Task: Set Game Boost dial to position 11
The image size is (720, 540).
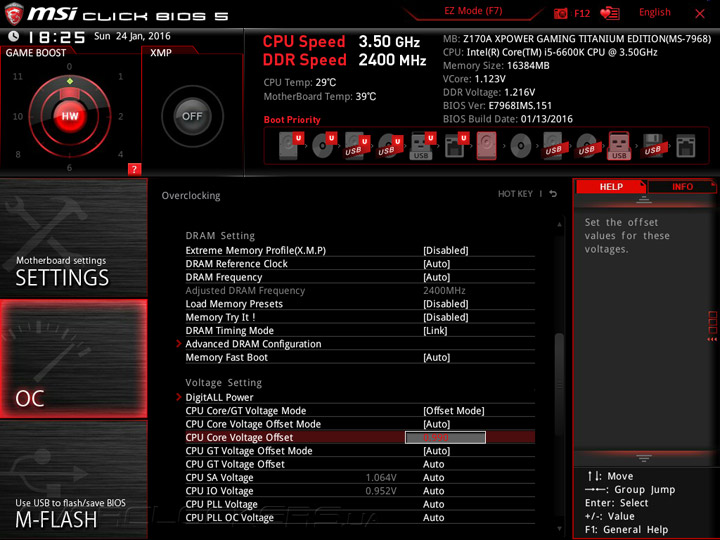Action: tap(17, 76)
